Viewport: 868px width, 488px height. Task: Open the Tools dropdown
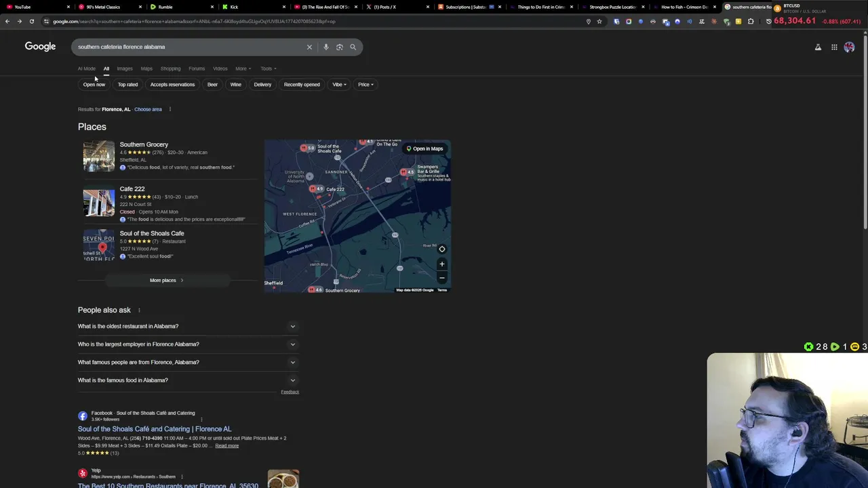point(268,68)
